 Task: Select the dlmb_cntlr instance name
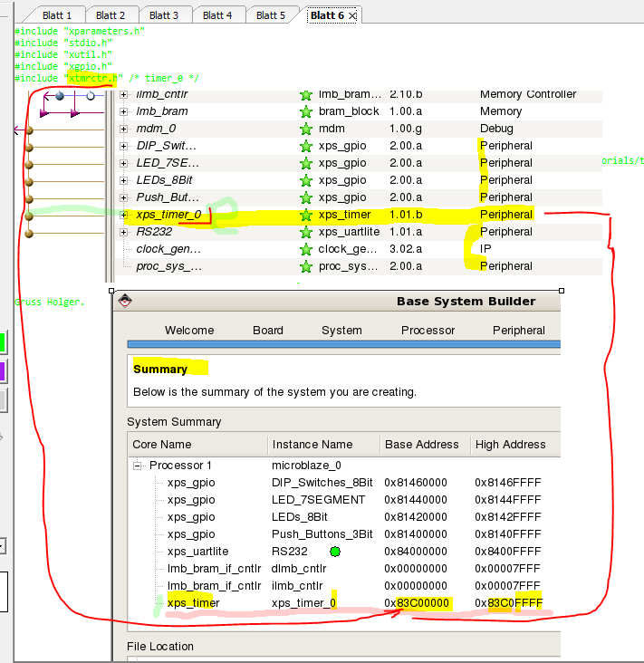pos(299,569)
